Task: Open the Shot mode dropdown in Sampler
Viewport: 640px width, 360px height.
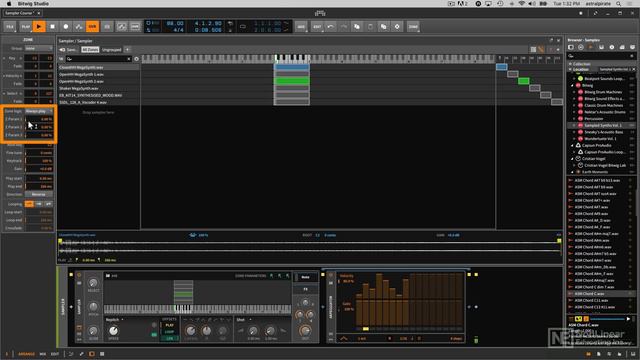Action: click(x=243, y=320)
